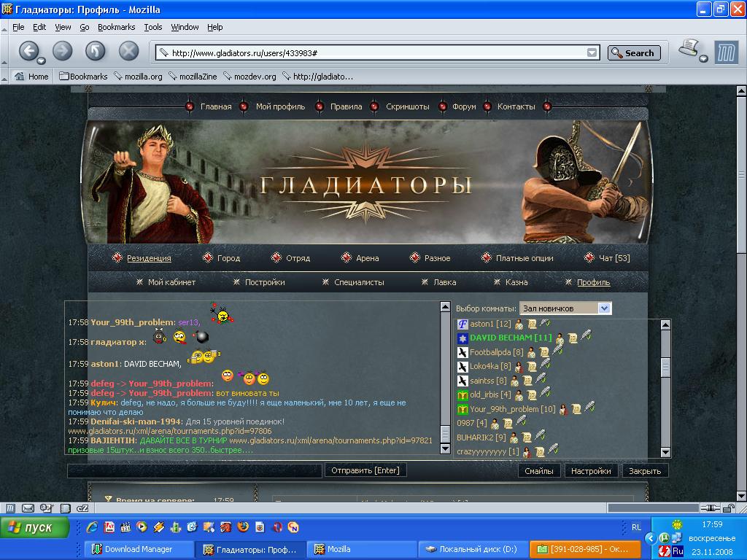The height and width of the screenshot is (560, 747).
Task: Open the Mail icon in status bar
Action: click(x=28, y=508)
